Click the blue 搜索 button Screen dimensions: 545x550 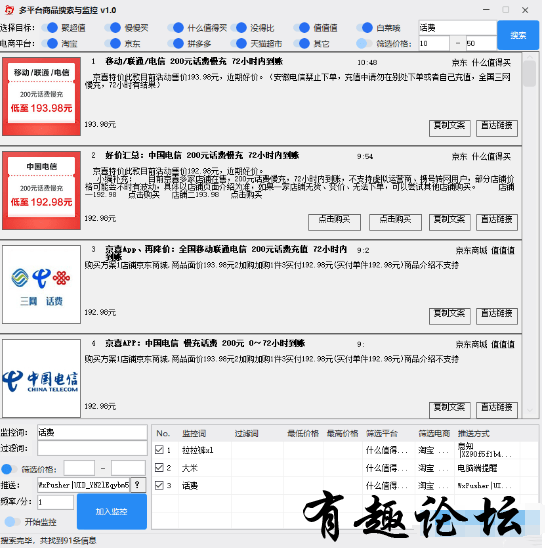pos(518,35)
